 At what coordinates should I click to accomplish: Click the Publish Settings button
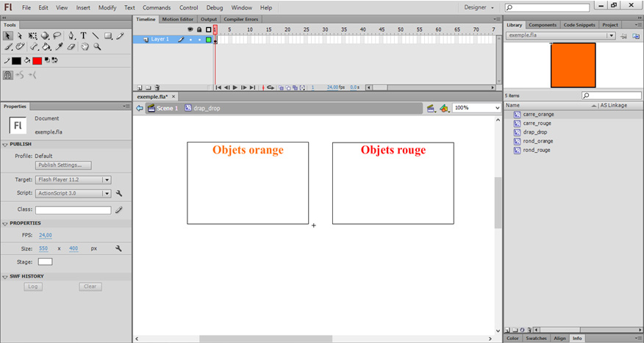point(64,165)
